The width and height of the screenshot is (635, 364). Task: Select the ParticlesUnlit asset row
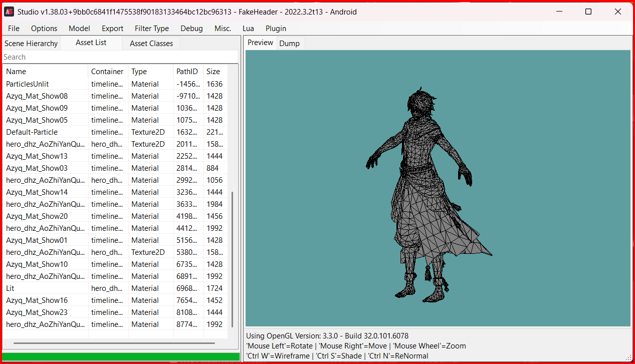click(115, 84)
